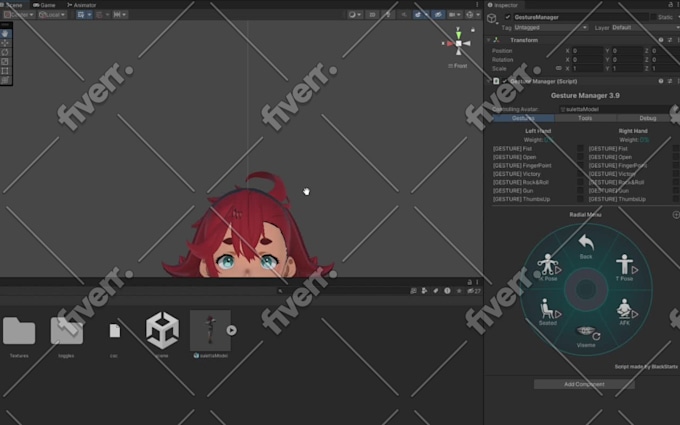The height and width of the screenshot is (425, 680).
Task: Open Transform component help icon
Action: [x=661, y=40]
